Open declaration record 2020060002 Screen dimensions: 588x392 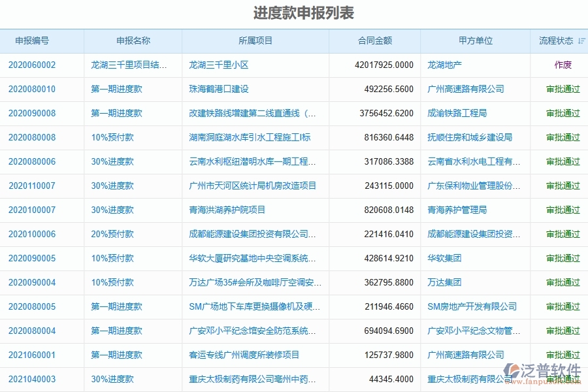click(x=33, y=65)
